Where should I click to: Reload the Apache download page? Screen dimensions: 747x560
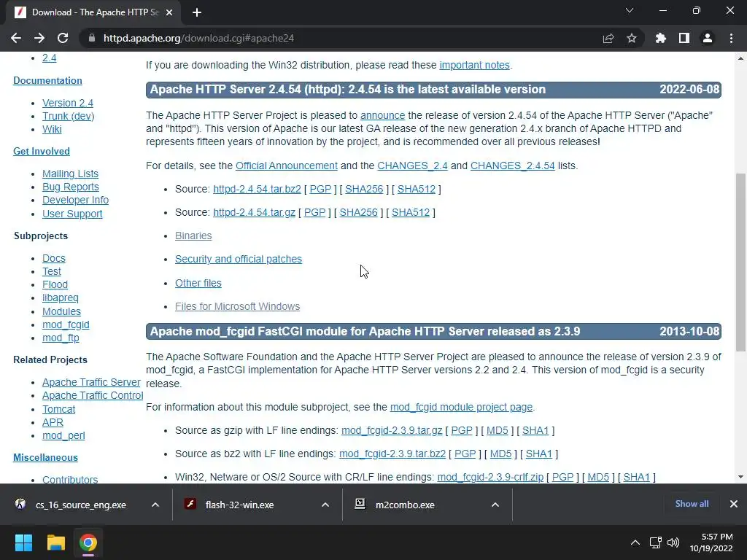tap(63, 38)
